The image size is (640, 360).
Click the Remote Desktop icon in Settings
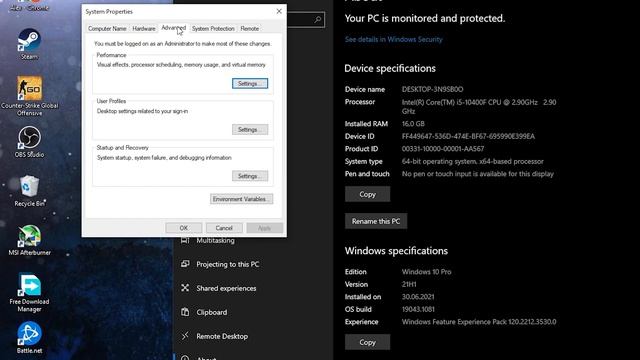[x=185, y=336]
